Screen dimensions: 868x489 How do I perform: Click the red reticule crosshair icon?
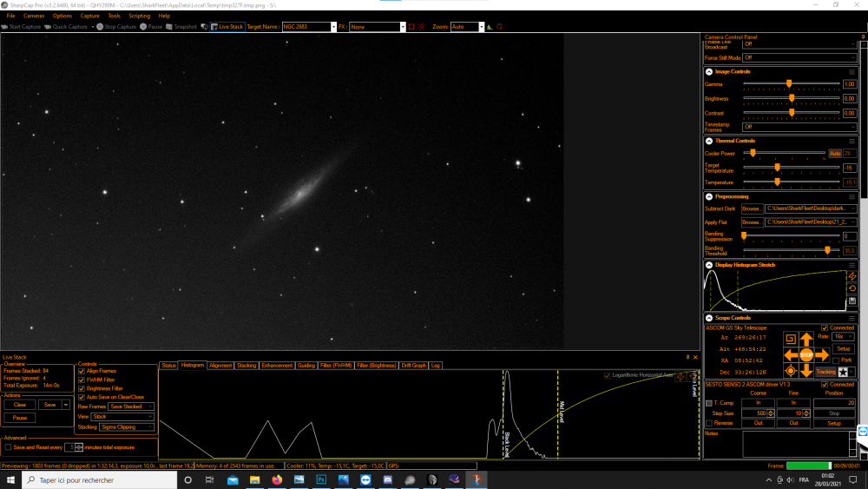click(x=422, y=27)
